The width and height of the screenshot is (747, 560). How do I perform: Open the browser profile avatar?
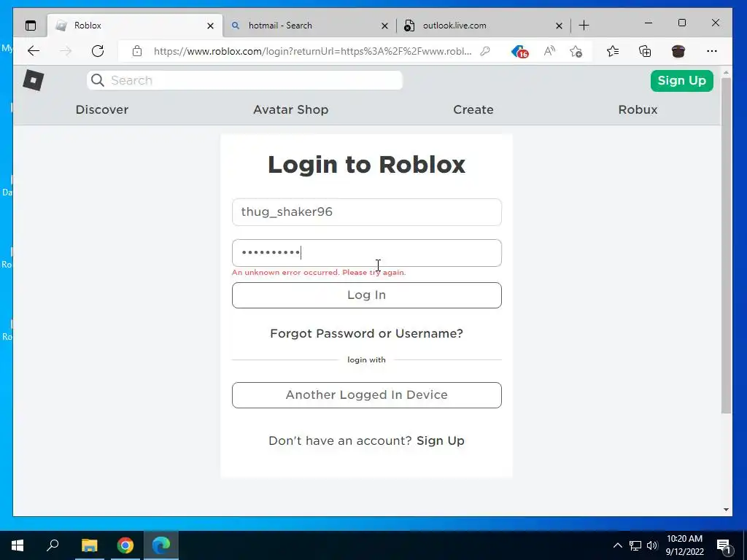[678, 51]
